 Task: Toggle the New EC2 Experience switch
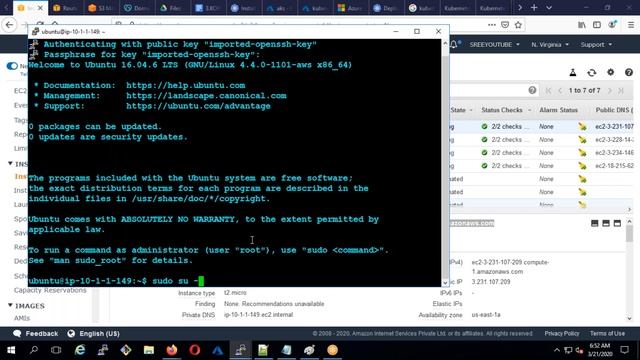[12, 66]
